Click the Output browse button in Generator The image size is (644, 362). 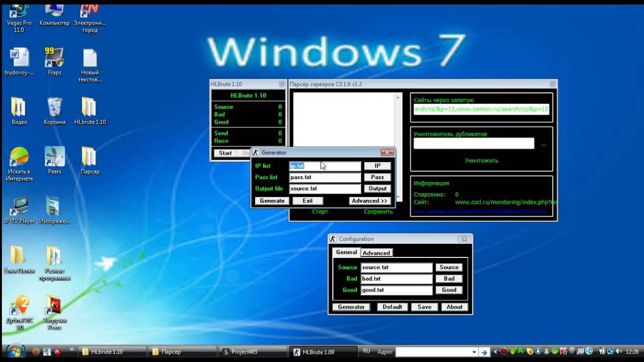tap(377, 189)
